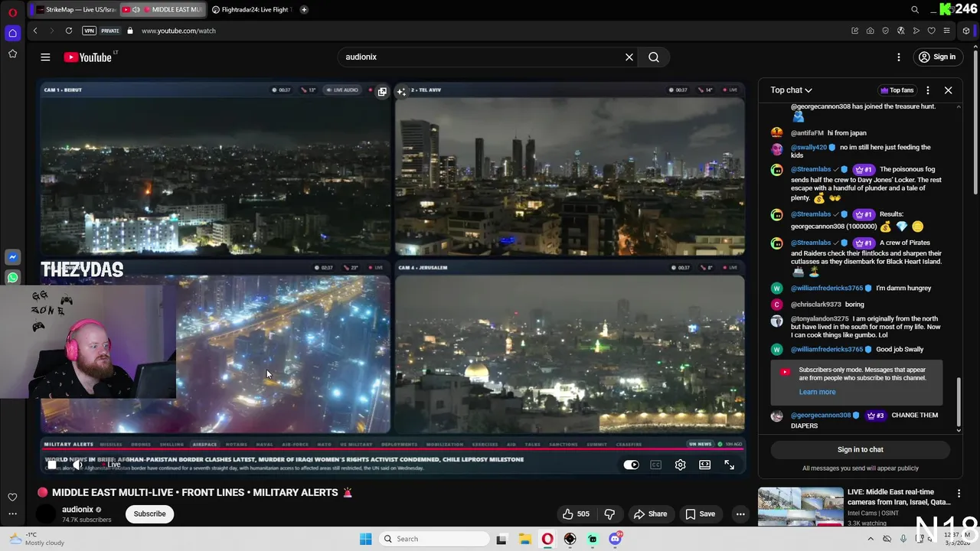Open Discord from the taskbar
Screen dimensions: 980x551
coord(615,539)
